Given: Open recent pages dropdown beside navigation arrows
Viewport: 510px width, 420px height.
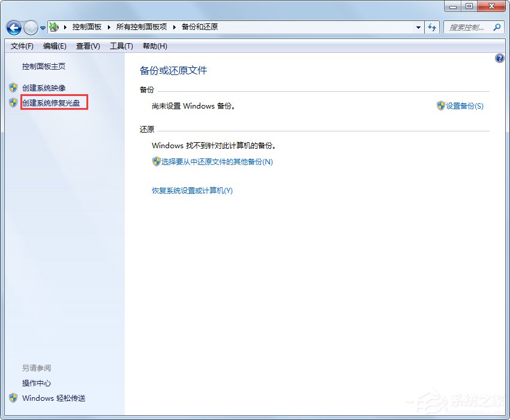Looking at the screenshot, I should (x=42, y=28).
